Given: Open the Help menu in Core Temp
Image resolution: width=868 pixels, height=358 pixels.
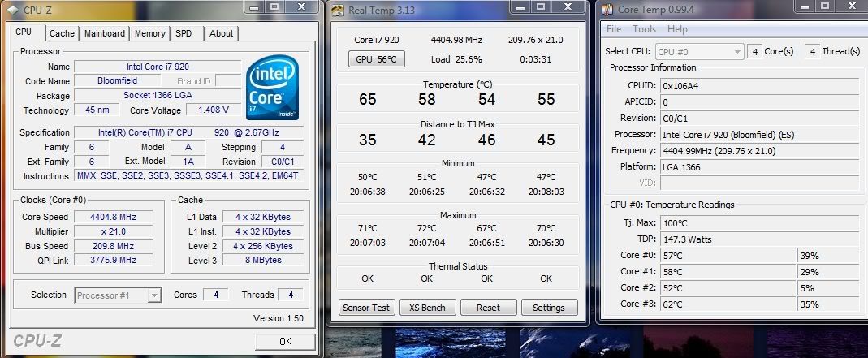Looking at the screenshot, I should [677, 28].
